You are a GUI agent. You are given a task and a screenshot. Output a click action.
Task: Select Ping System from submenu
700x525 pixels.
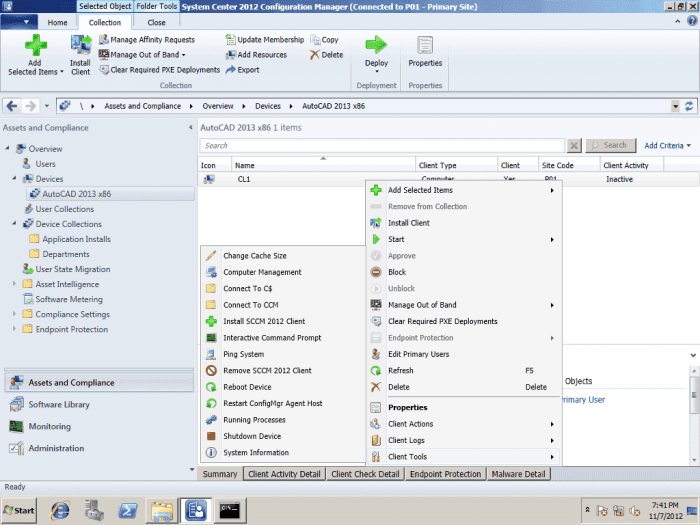[283, 354]
